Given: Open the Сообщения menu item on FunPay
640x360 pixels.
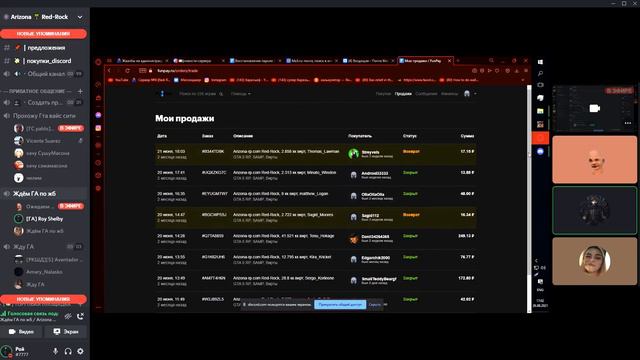Looking at the screenshot, I should pyautogui.click(x=426, y=94).
